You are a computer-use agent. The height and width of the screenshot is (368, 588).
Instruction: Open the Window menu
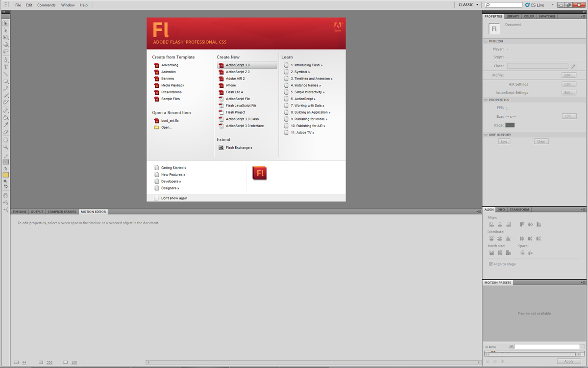68,5
